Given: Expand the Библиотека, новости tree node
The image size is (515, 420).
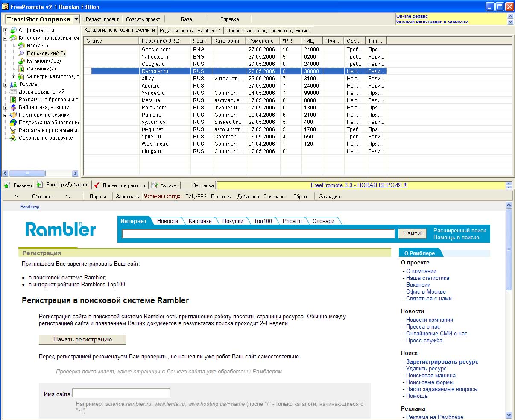Looking at the screenshot, I should pyautogui.click(x=6, y=108).
